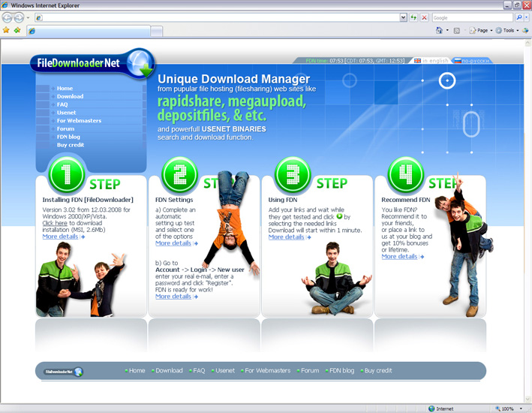Select Buy credit in the sidebar menu
Screen dimensions: 532x413
click(71, 145)
